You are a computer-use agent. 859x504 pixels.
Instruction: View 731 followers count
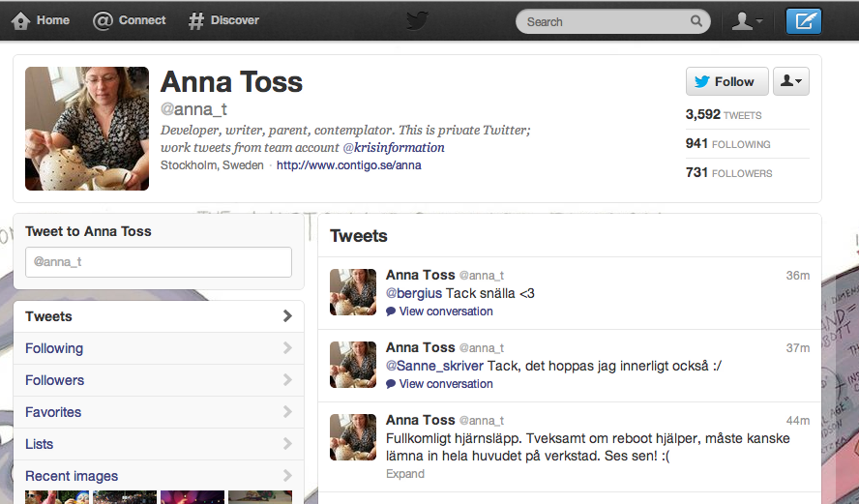pyautogui.click(x=728, y=172)
